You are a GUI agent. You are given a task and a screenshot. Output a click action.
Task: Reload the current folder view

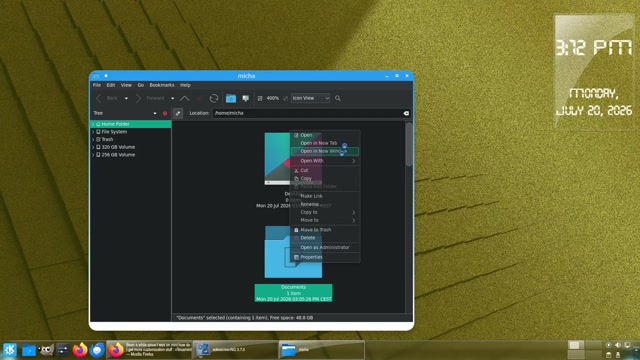pyautogui.click(x=213, y=98)
